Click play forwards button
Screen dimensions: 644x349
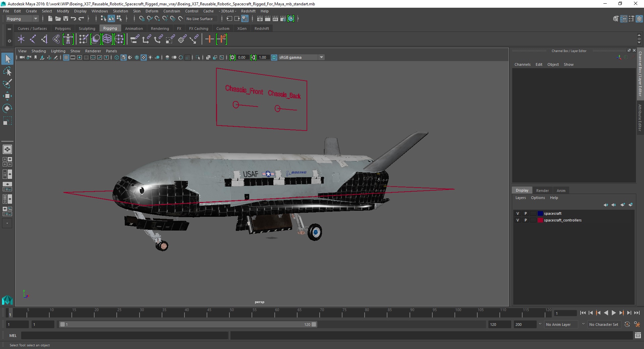[613, 313]
